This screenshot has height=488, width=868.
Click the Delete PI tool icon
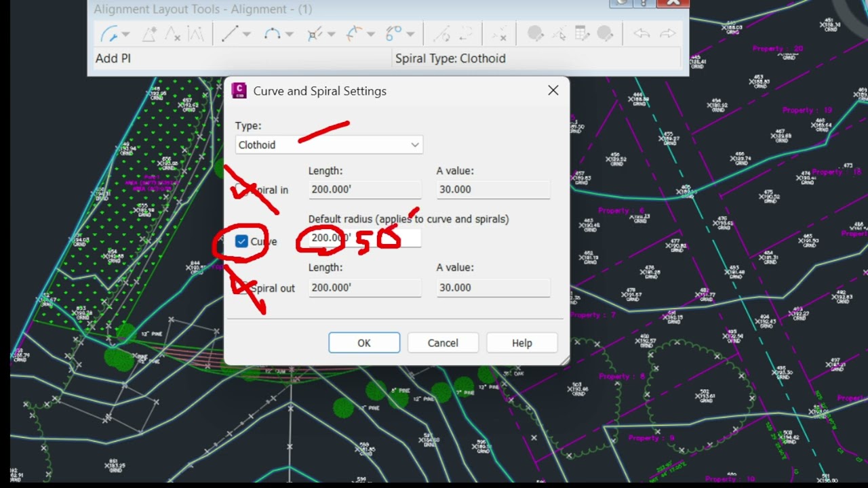[173, 34]
